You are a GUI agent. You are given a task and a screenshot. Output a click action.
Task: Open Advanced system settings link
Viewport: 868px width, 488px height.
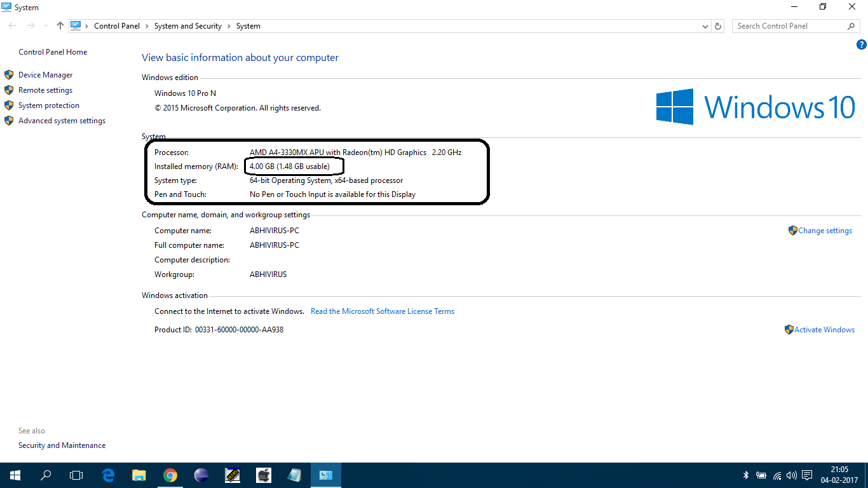click(x=62, y=121)
